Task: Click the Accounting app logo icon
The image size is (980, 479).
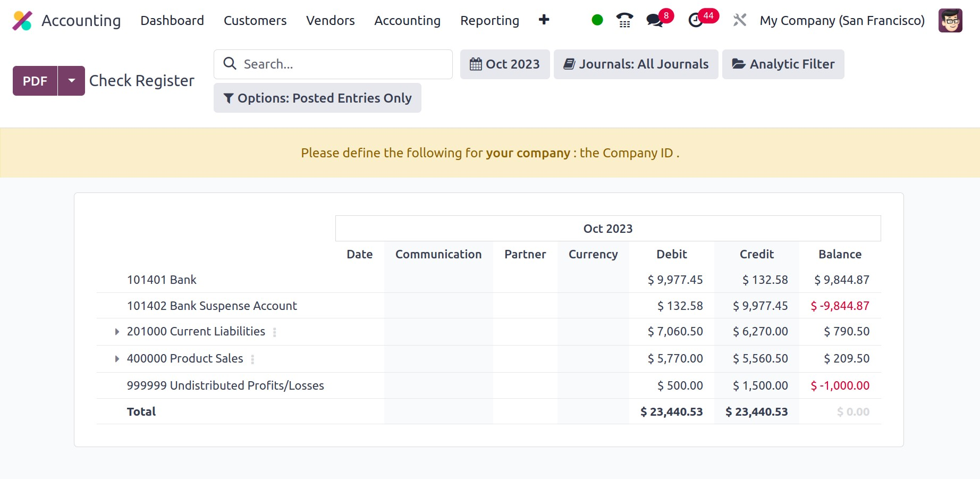Action: [22, 21]
